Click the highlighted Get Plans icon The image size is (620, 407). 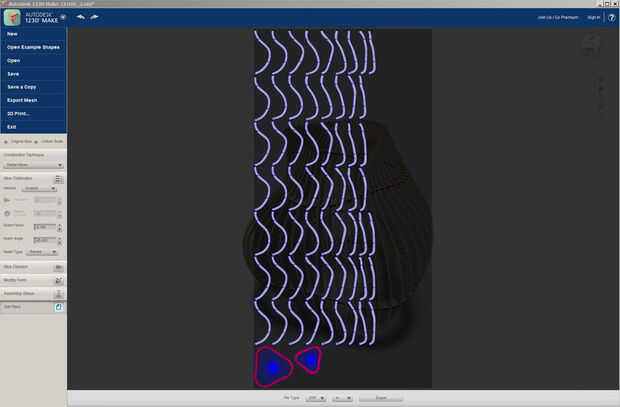pyautogui.click(x=59, y=307)
